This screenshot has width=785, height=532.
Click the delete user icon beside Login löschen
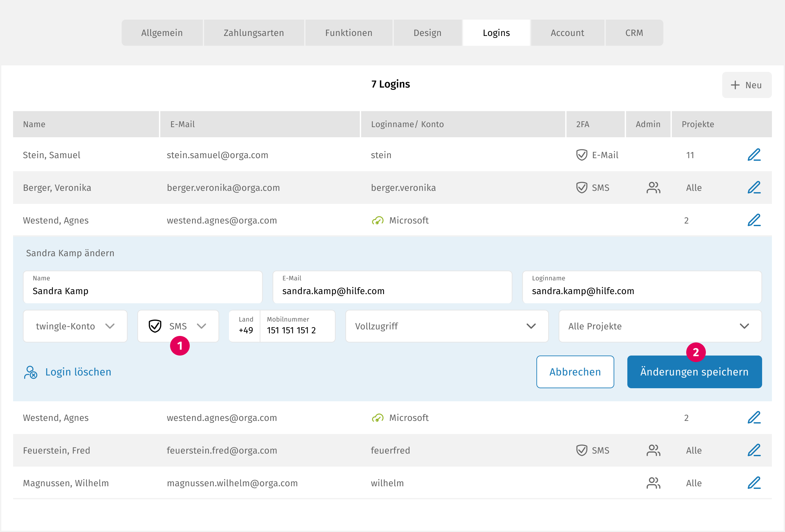pos(31,372)
